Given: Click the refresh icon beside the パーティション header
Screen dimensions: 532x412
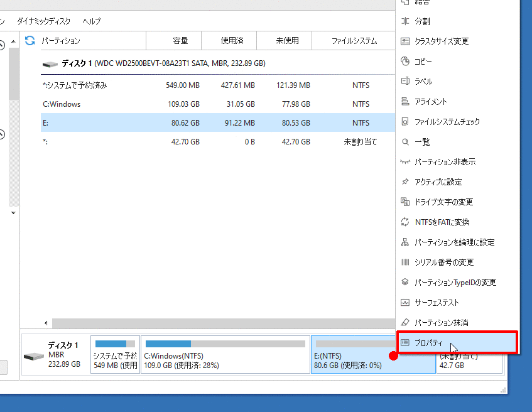Looking at the screenshot, I should (30, 41).
